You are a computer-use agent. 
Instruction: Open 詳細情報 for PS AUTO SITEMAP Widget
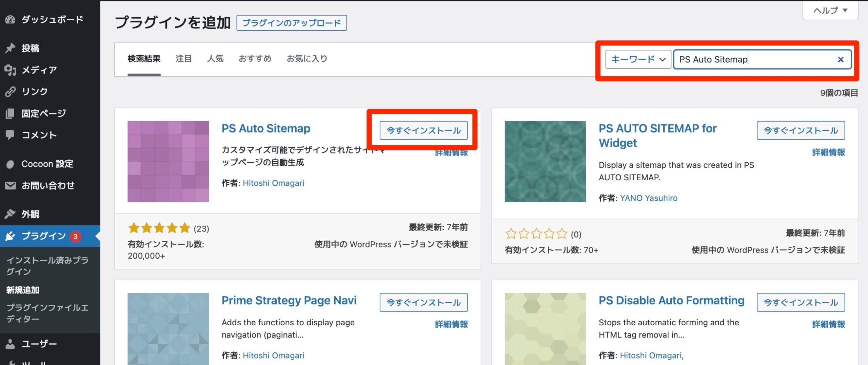point(829,153)
